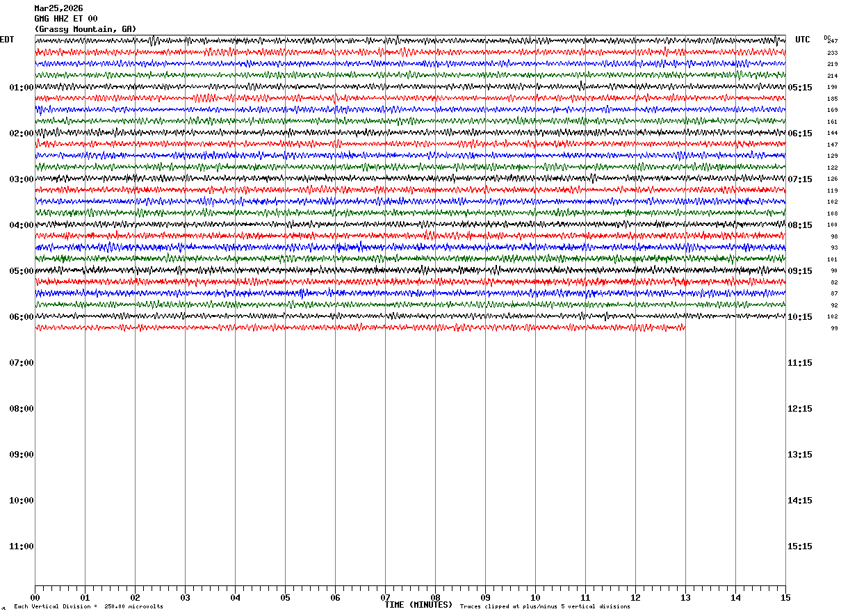Pick minute 12 on the time axis

[x=635, y=597]
